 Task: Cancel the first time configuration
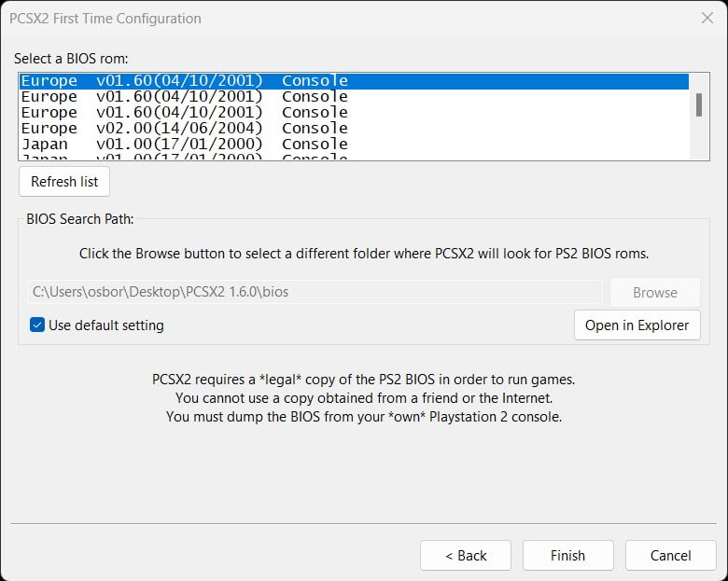pyautogui.click(x=670, y=555)
